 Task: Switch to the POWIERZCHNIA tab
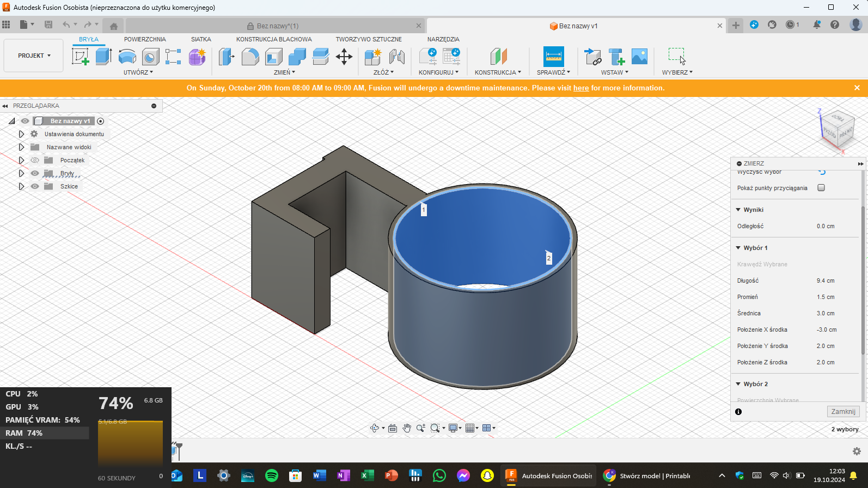click(145, 39)
